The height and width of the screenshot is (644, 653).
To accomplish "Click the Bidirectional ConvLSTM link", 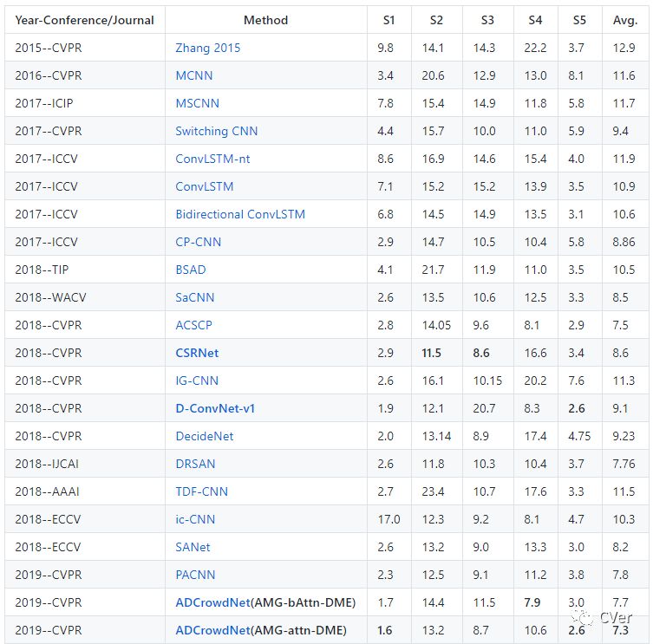I will click(x=240, y=214).
